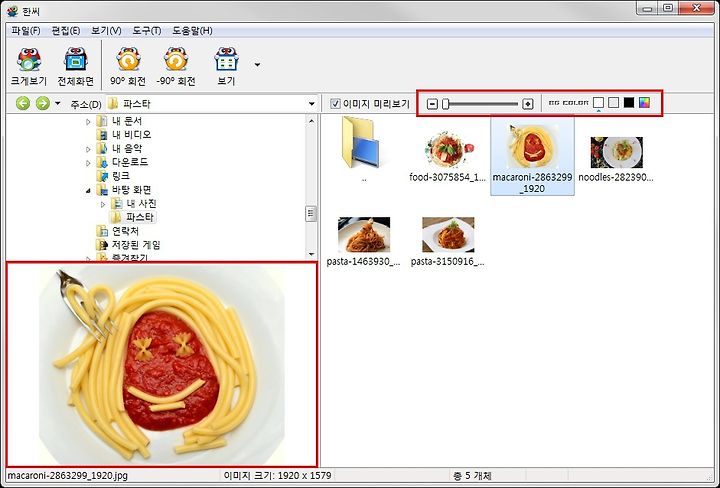Open 전체화면 fullscreen mode
The width and height of the screenshot is (720, 488).
76,67
